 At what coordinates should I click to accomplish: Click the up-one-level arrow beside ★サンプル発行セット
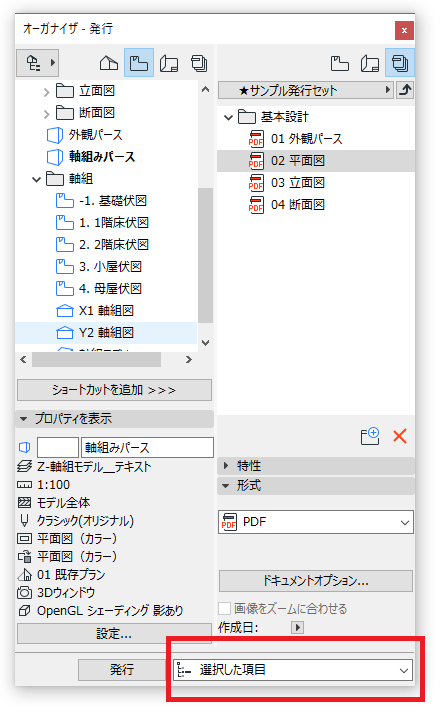(405, 90)
